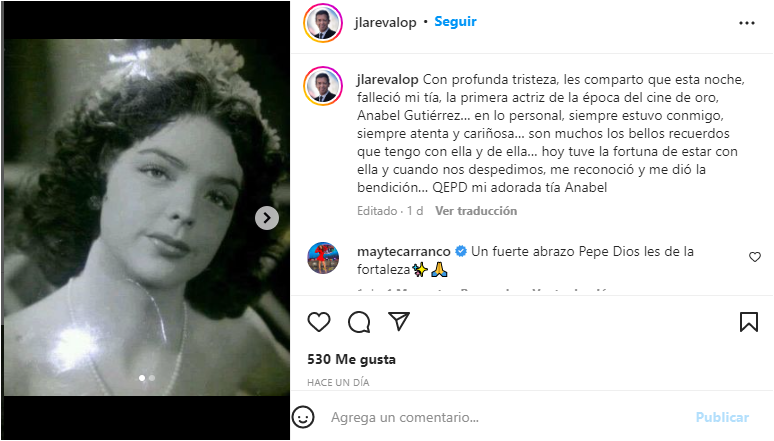
Task: Share the post via paper plane icon
Action: pos(399,321)
